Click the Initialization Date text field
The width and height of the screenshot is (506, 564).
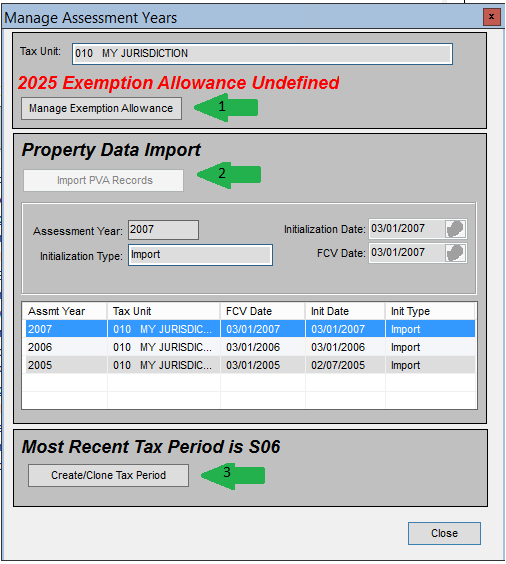click(x=407, y=229)
